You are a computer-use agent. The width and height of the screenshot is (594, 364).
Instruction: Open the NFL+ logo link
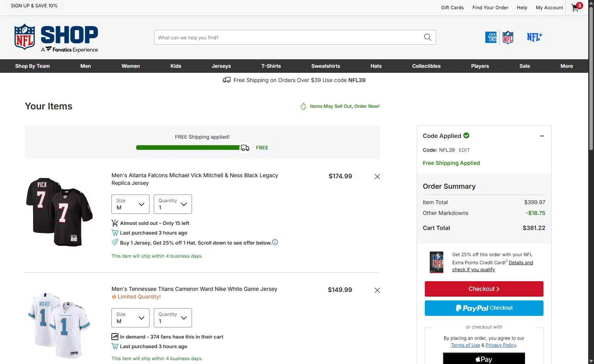pos(535,37)
